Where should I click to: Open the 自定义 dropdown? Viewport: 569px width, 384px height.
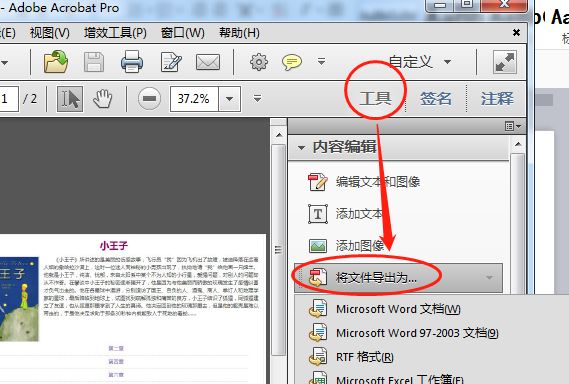coord(420,62)
